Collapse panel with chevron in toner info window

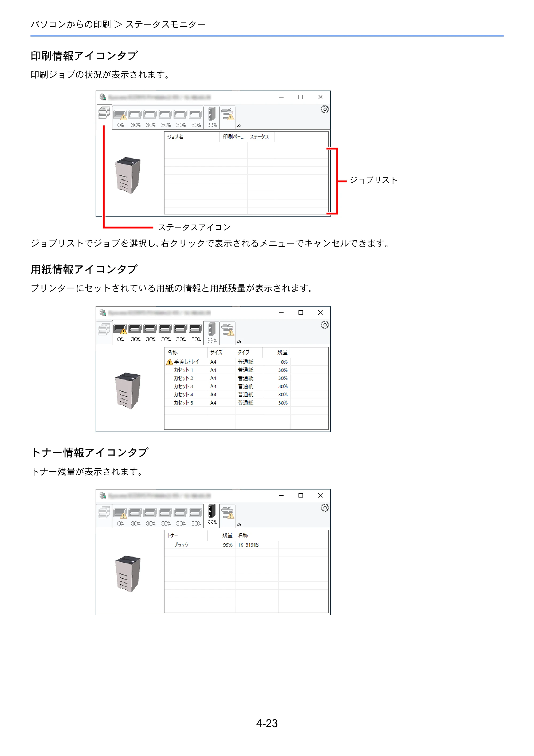click(x=239, y=524)
